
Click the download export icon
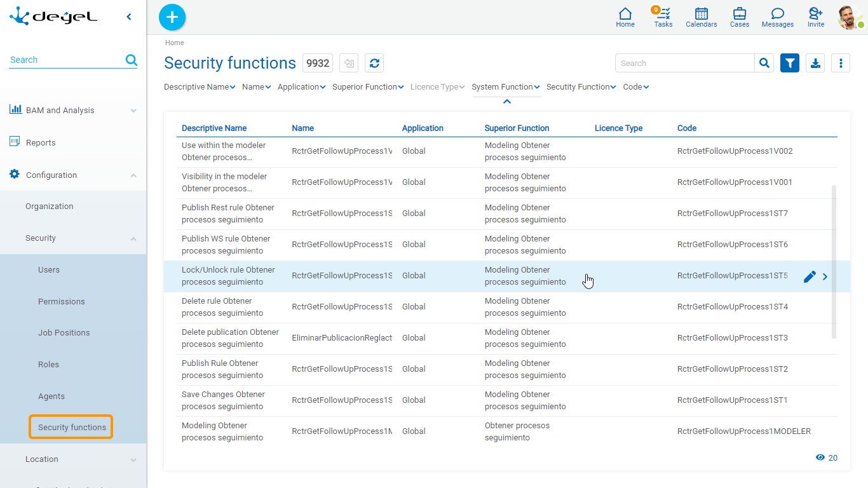tap(815, 63)
